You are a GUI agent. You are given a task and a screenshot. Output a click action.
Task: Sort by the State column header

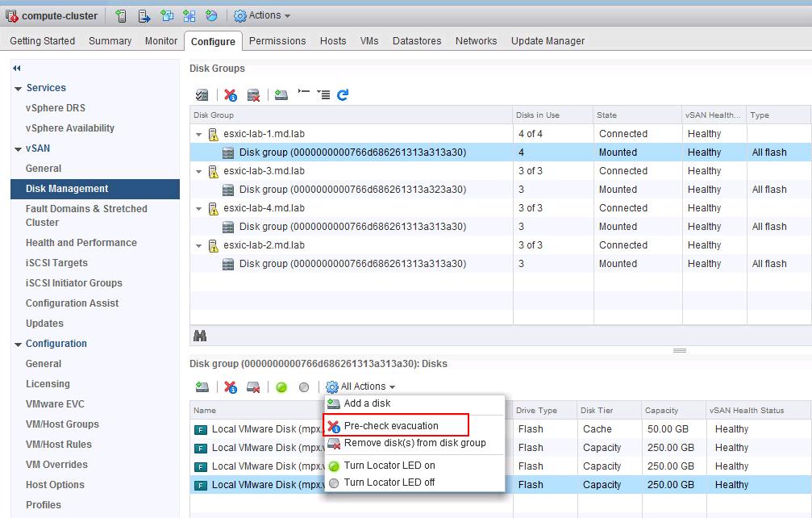coord(638,115)
